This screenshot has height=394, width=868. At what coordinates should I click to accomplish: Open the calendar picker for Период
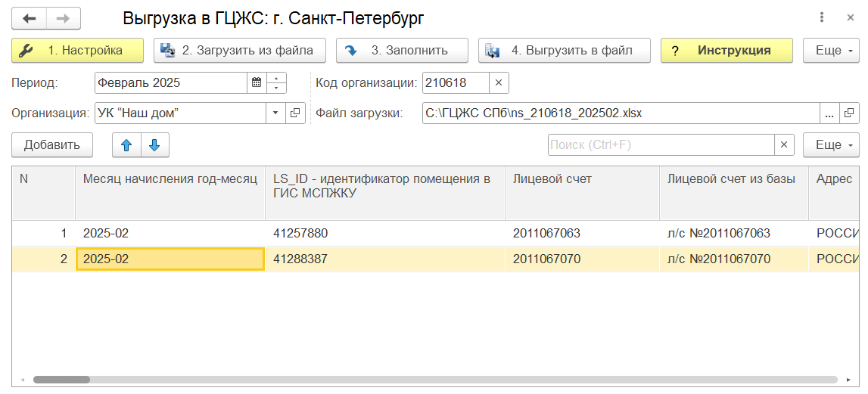pyautogui.click(x=257, y=82)
